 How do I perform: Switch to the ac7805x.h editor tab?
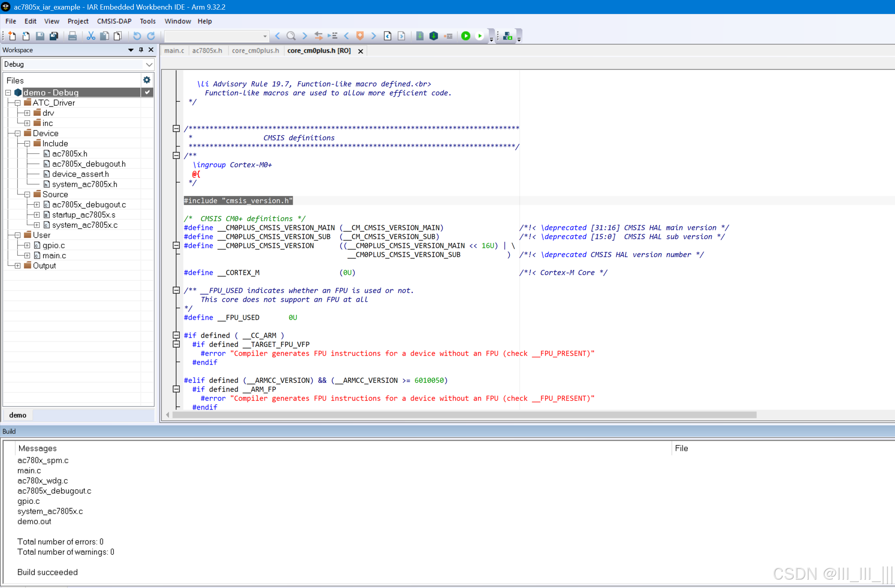click(207, 50)
